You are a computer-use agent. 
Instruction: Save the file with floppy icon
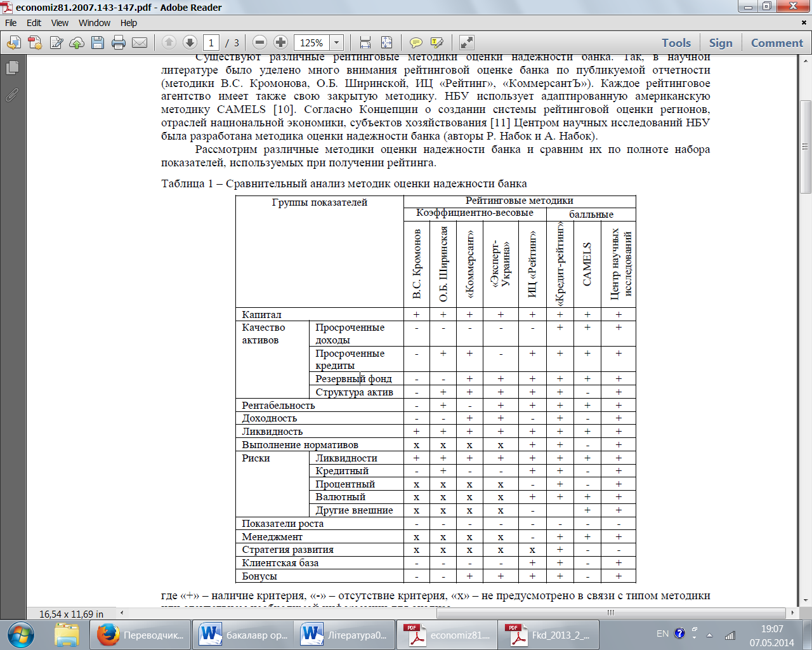point(98,43)
